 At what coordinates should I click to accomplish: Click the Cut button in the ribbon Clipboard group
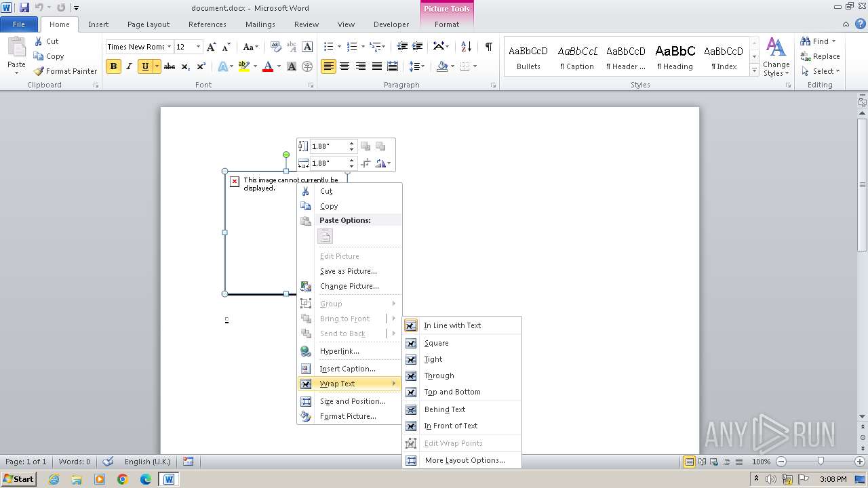[46, 41]
